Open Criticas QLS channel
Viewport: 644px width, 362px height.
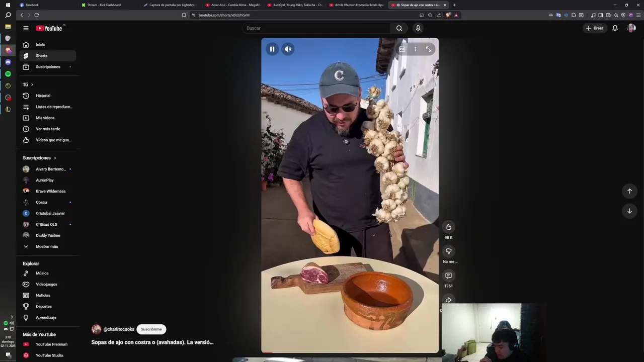coord(47,224)
